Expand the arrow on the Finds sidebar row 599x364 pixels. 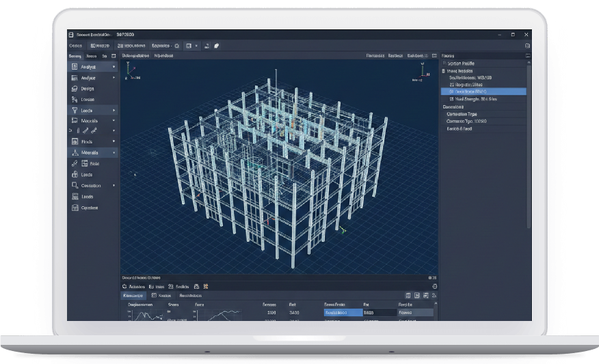[114, 141]
